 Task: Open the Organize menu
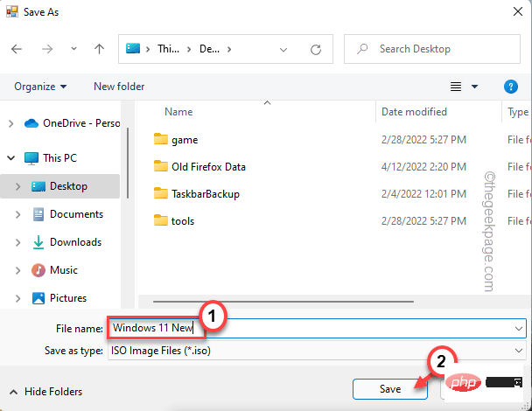pyautogui.click(x=40, y=87)
